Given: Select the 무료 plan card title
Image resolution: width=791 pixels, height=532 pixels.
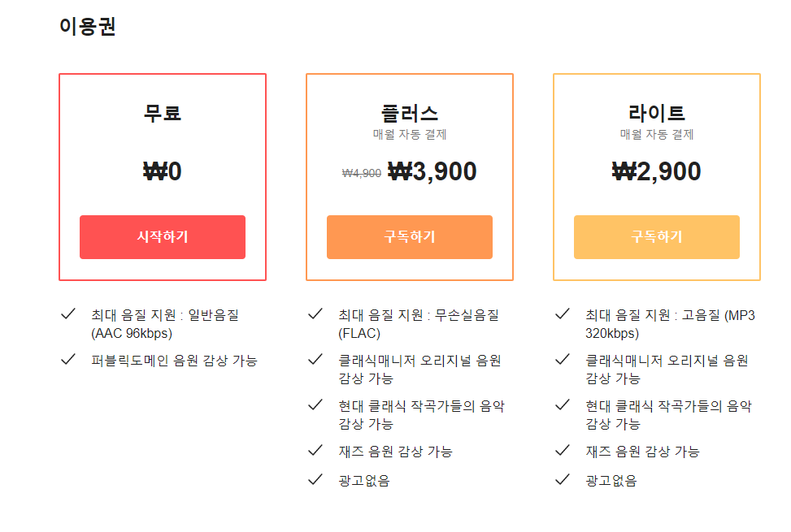Looking at the screenshot, I should pyautogui.click(x=163, y=113).
